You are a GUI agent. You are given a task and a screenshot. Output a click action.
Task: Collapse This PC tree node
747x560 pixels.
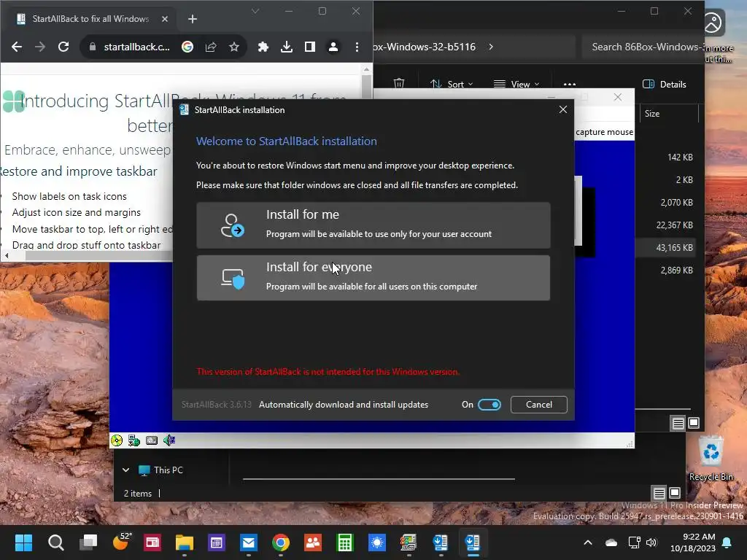click(125, 470)
